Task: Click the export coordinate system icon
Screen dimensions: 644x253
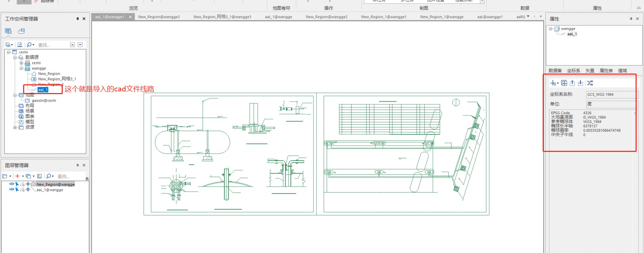Action: pyautogui.click(x=572, y=83)
